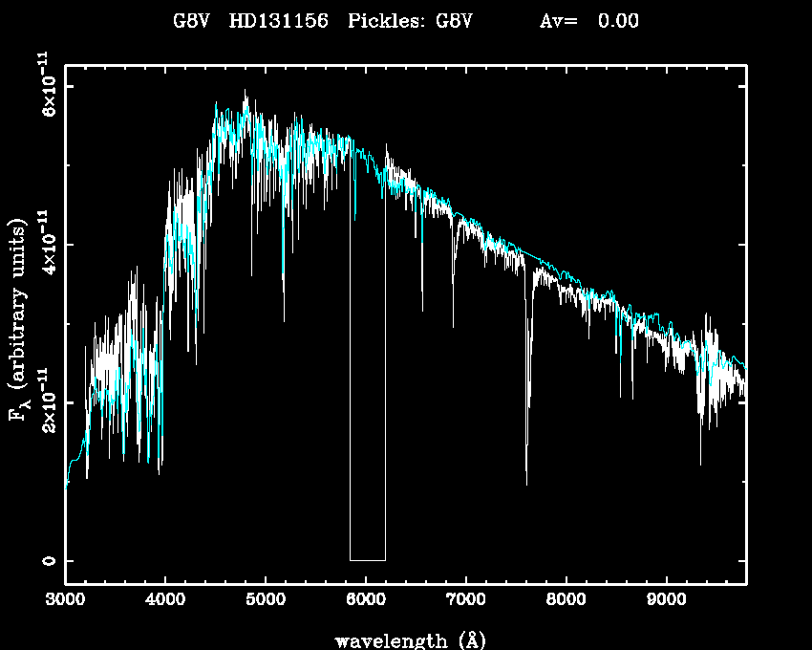Click the 5000 wavelength tick label
Image resolution: width=812 pixels, height=650 pixels.
(266, 600)
